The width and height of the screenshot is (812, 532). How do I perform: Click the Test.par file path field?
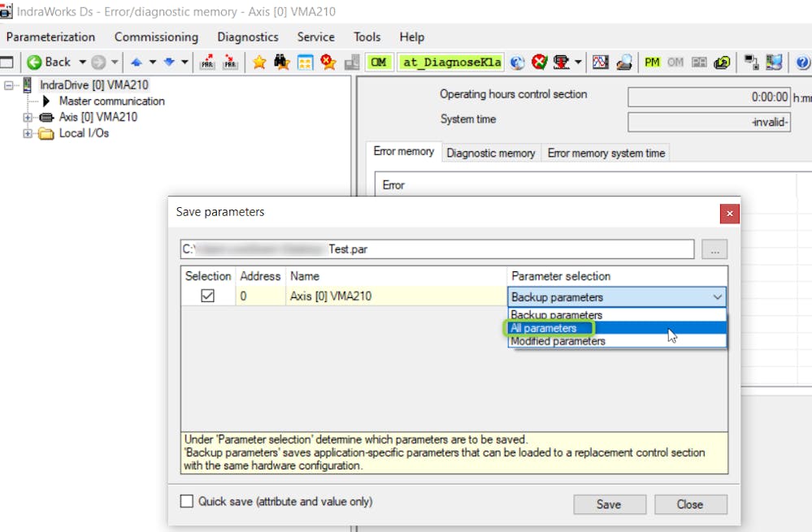tap(437, 249)
